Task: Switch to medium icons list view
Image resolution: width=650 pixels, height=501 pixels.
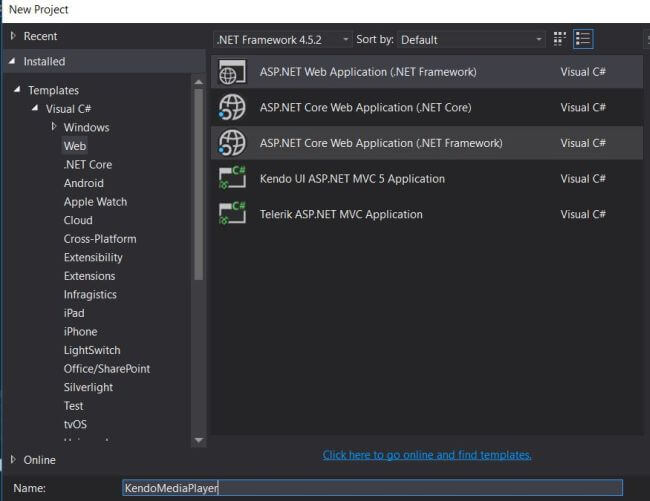Action: [583, 39]
